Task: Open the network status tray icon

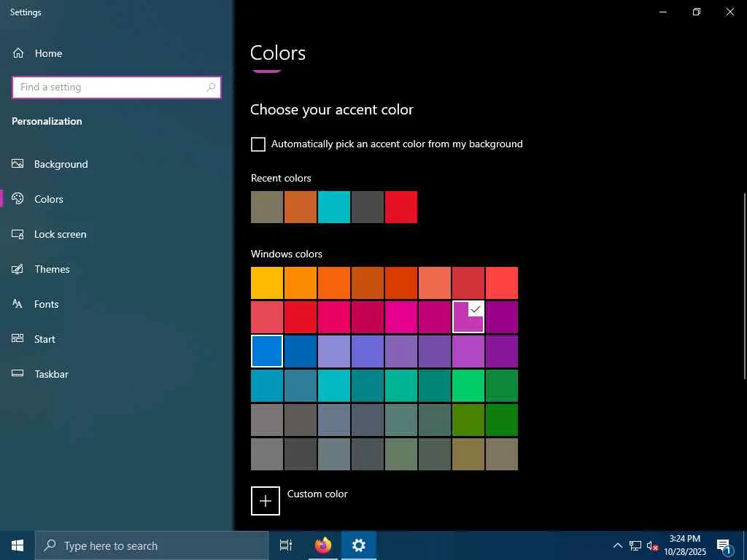Action: 635,545
